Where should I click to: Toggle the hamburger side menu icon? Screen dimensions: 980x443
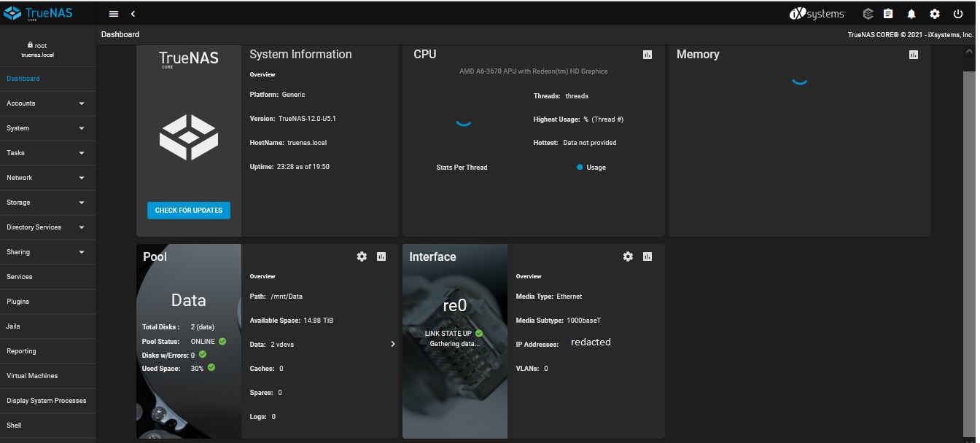114,14
